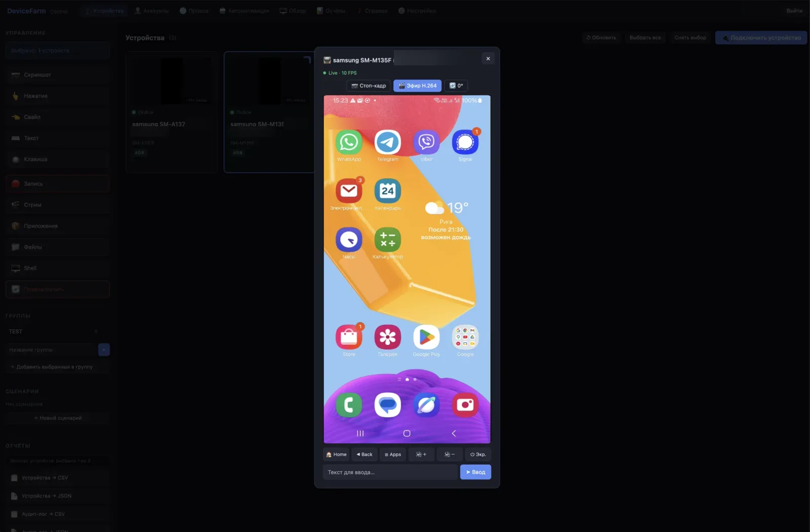Open the Calculator app icon
This screenshot has height=532, width=810.
(388, 240)
